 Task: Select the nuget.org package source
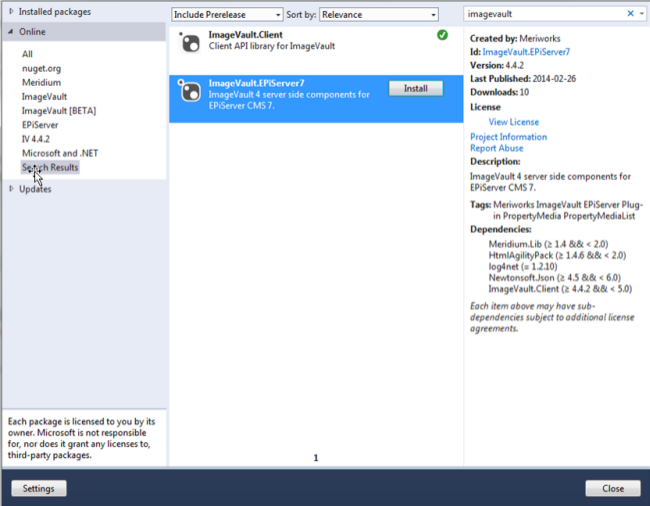[41, 68]
